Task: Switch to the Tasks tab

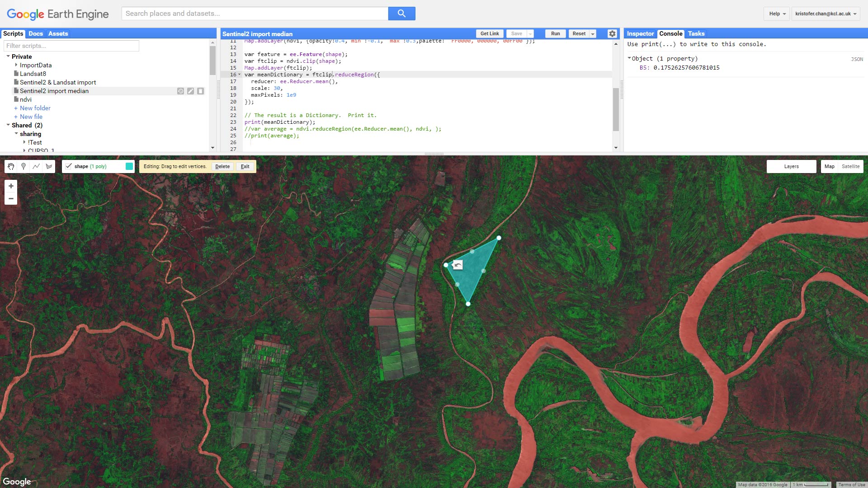Action: click(696, 33)
